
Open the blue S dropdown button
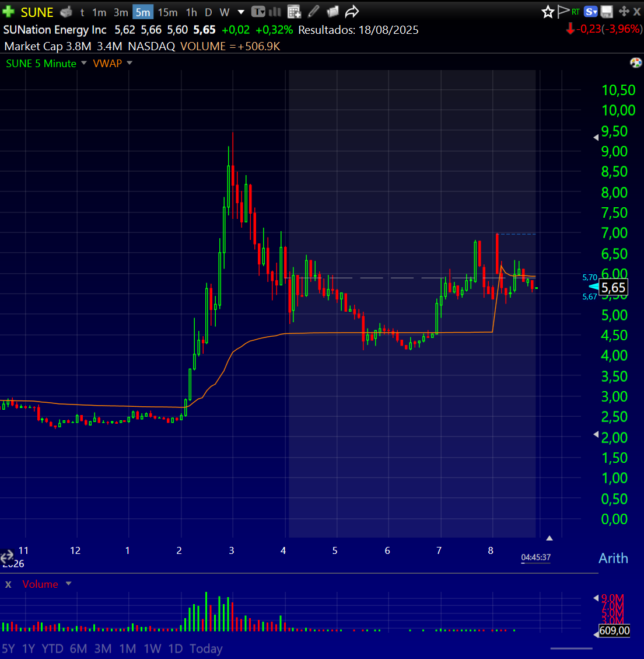click(x=591, y=12)
